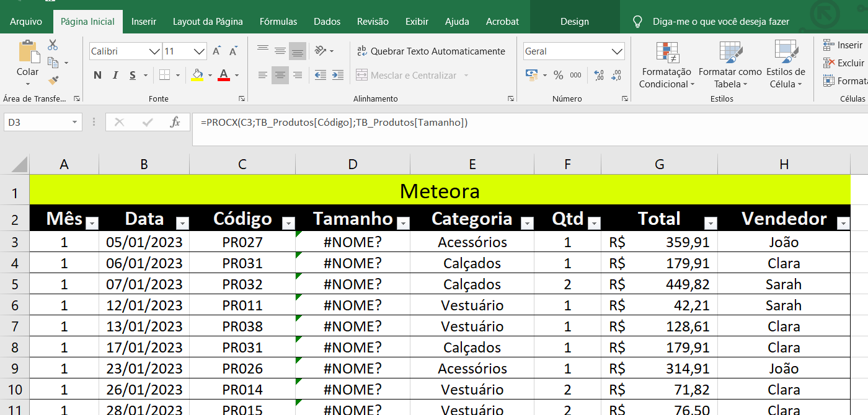Center text horizontally
The height and width of the screenshot is (415, 868).
coord(280,75)
